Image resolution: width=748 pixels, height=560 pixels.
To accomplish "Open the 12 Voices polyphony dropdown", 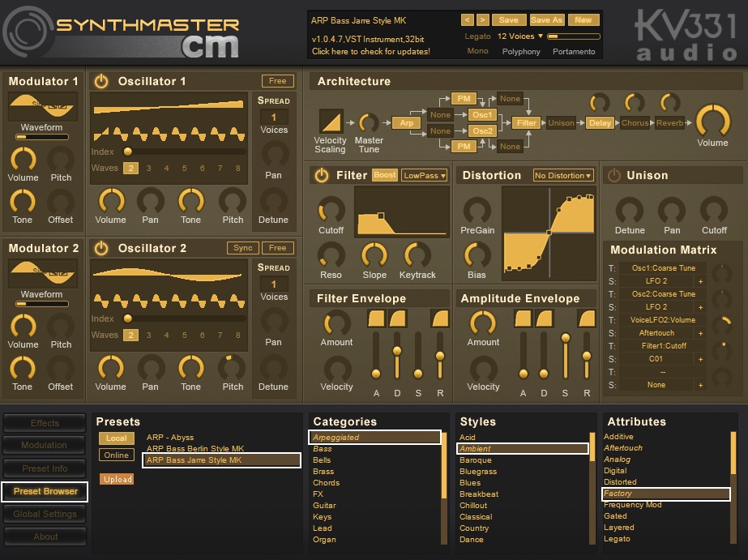I will 520,36.
